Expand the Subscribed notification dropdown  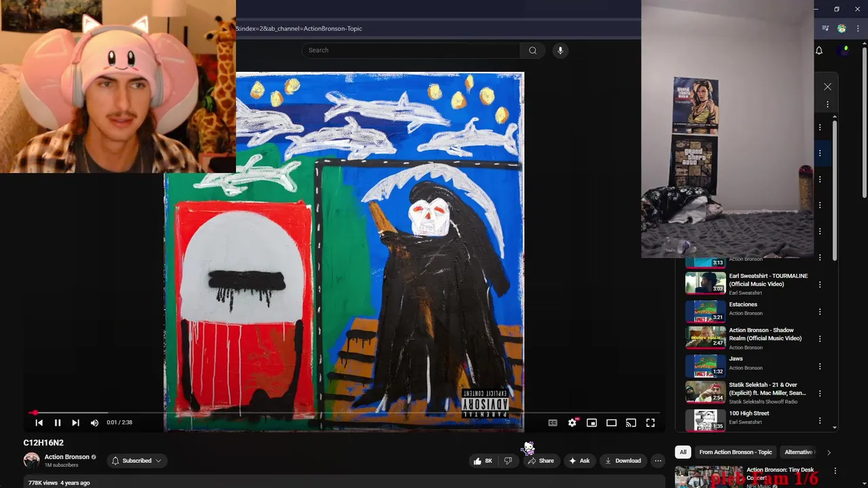tap(137, 461)
